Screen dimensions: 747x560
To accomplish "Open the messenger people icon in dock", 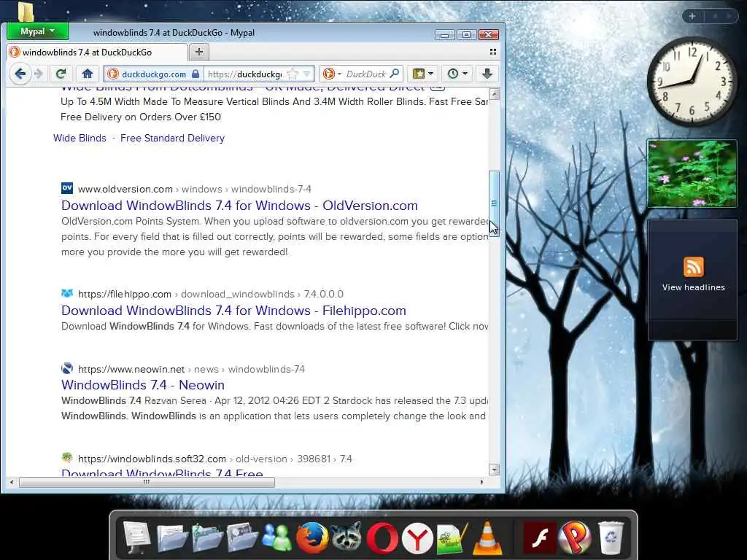I will coord(276,537).
